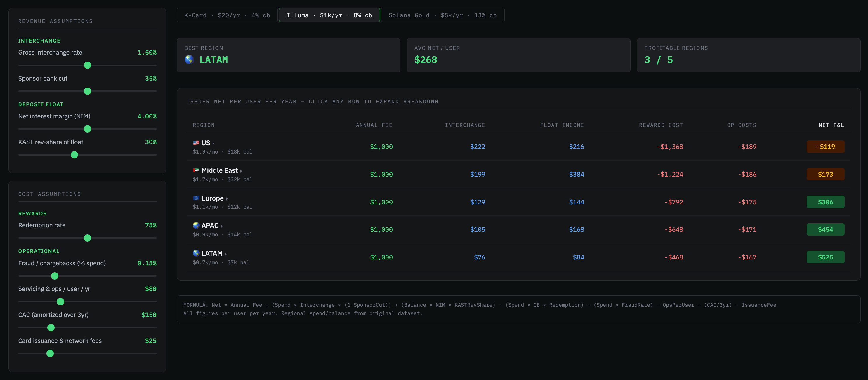The image size is (868, 380).
Task: Select the K-Card $20/yr tab
Action: 227,15
